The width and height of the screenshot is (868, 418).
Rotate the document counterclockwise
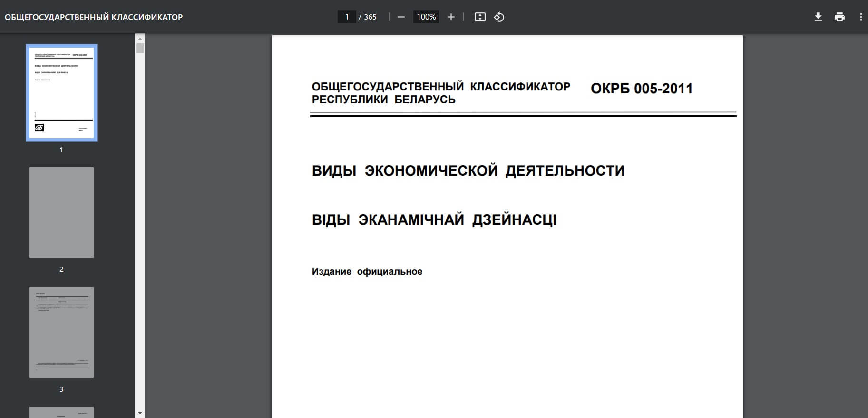(x=499, y=17)
